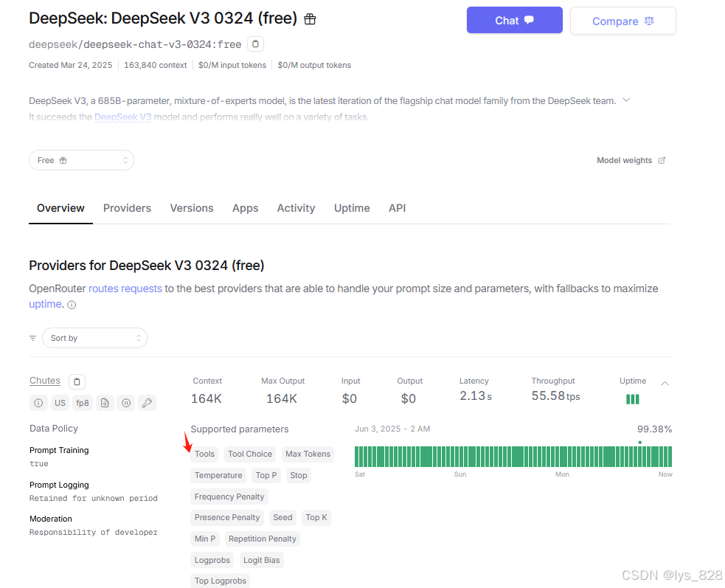Click the Min P parameter tag
The width and height of the screenshot is (725, 588).
[x=205, y=539]
